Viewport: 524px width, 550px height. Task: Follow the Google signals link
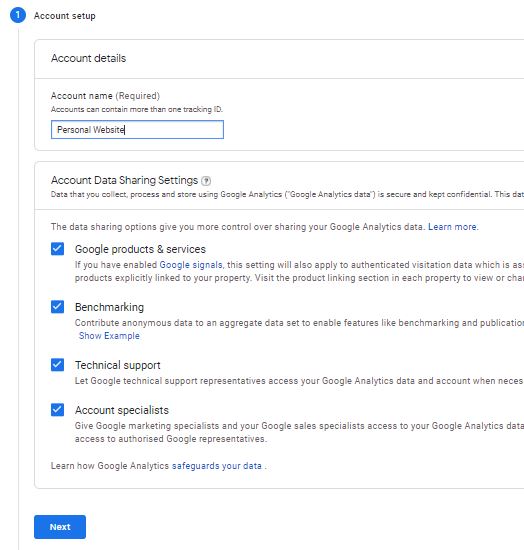pos(191,265)
